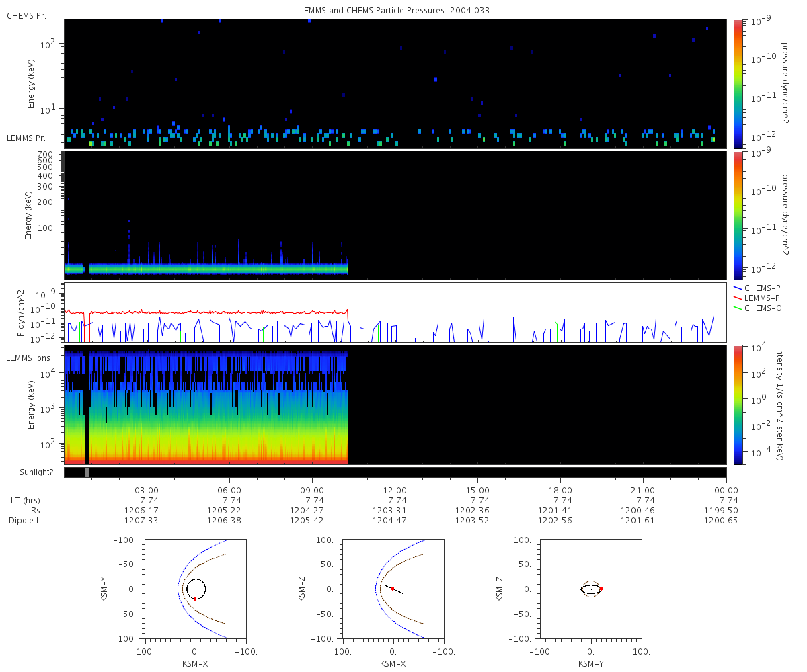Viewport: 807px width, 672px height.
Task: Click the Sunlight? row label
Action: 28,472
